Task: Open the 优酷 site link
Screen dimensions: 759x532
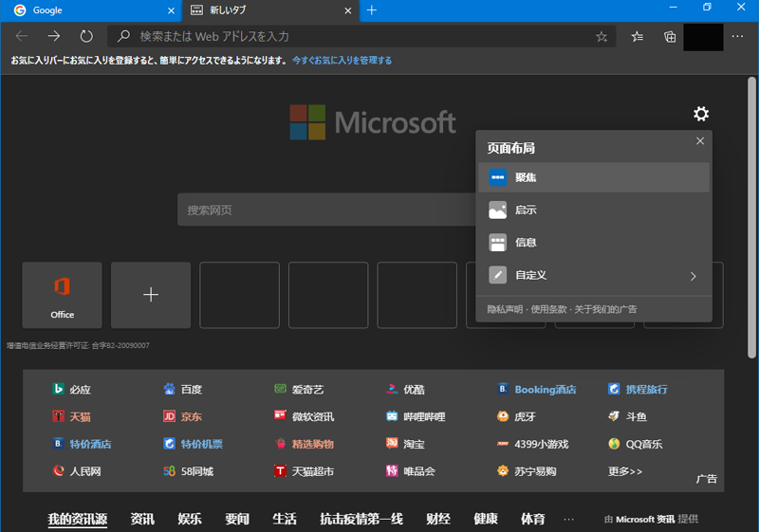Action: [x=405, y=390]
